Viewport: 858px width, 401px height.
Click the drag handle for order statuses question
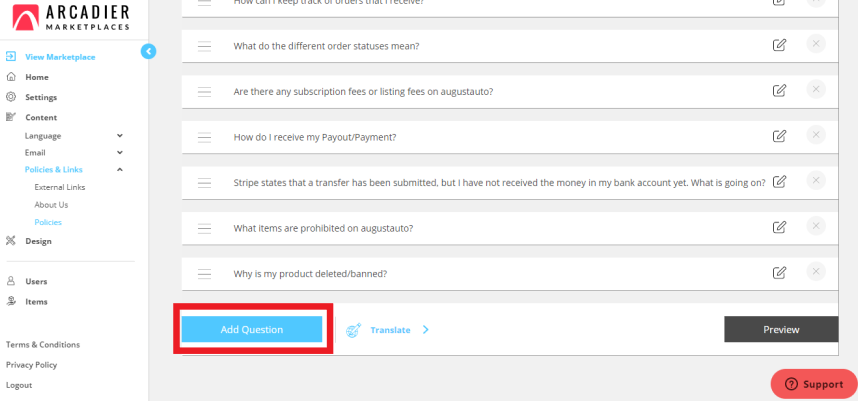(x=204, y=46)
